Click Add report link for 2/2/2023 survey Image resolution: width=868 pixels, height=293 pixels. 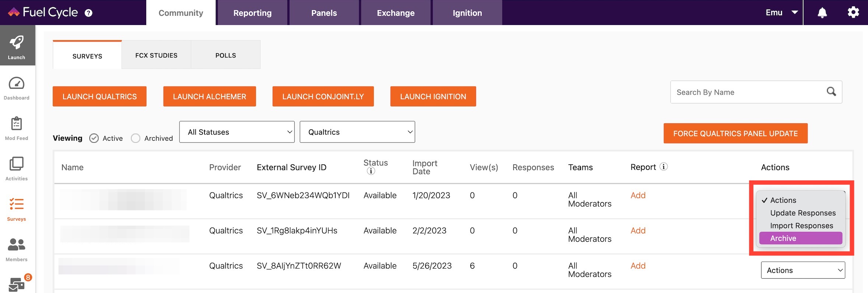tap(638, 230)
